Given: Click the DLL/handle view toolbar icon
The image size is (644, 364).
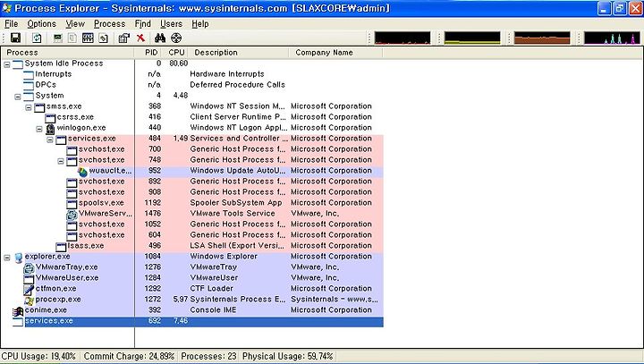Looking at the screenshot, I should pyautogui.click(x=103, y=38).
